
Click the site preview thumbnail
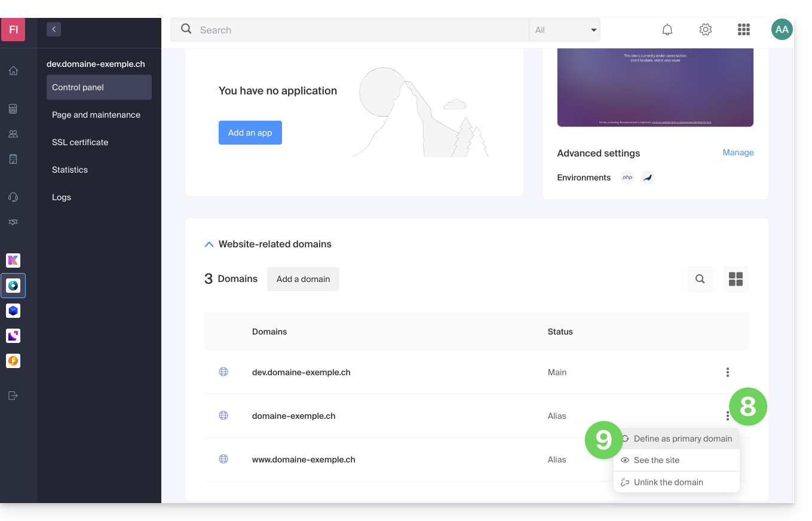coord(655,87)
